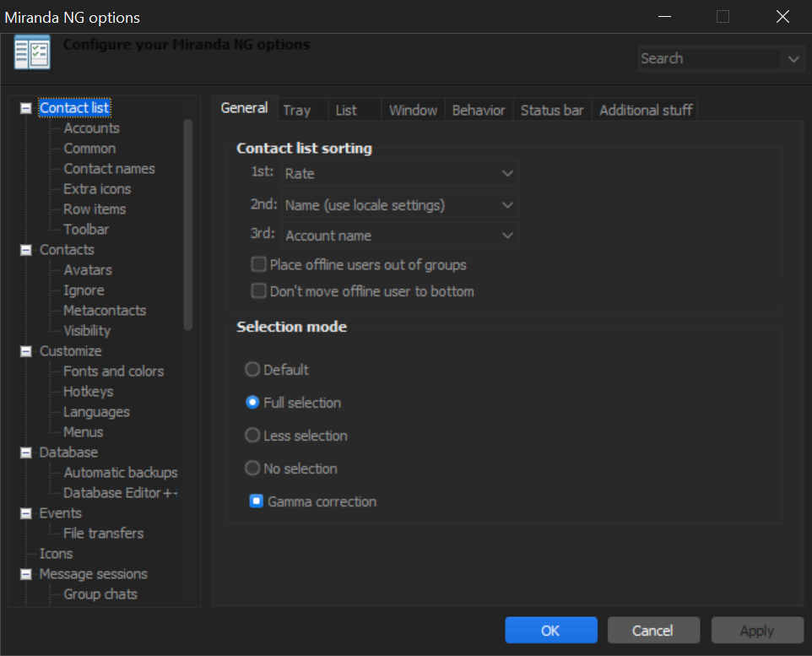Open Languages options
Image resolution: width=812 pixels, height=656 pixels.
(x=97, y=411)
